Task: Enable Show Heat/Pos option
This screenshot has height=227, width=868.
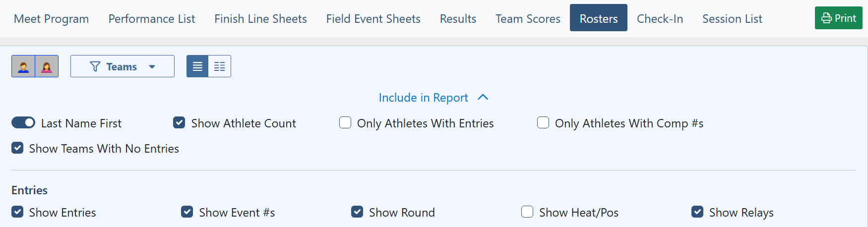Action: tap(527, 212)
